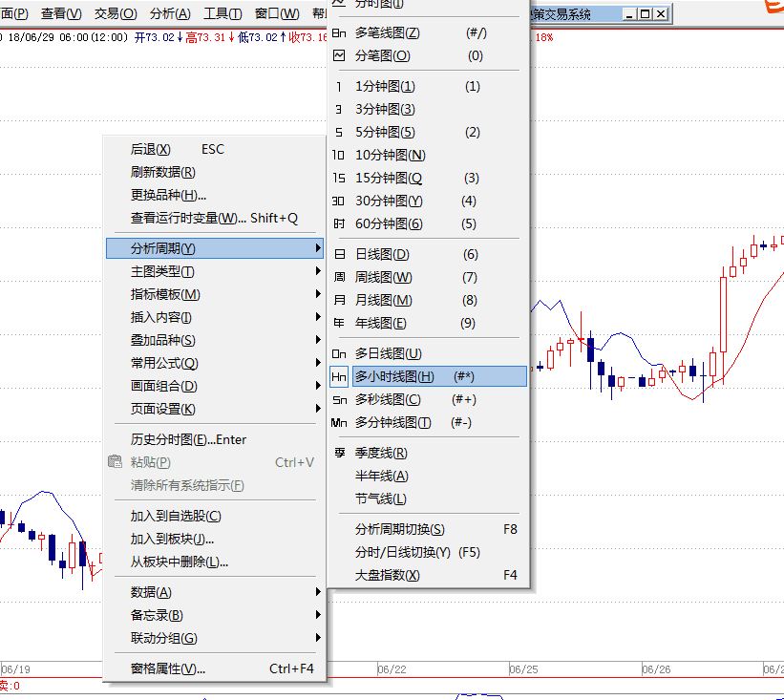The image size is (784, 700).
Task: Click the 15-minute chart period icon
Action: (x=339, y=179)
